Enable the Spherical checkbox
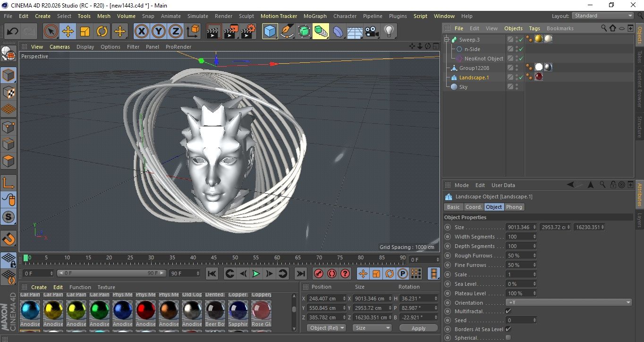Image resolution: width=644 pixels, height=342 pixels. click(508, 337)
